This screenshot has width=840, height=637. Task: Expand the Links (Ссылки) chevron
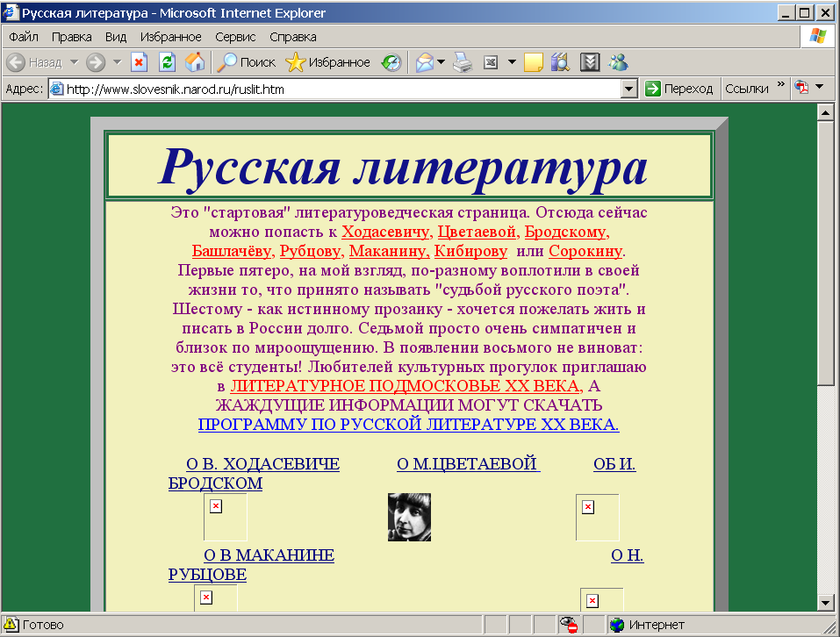click(x=780, y=84)
